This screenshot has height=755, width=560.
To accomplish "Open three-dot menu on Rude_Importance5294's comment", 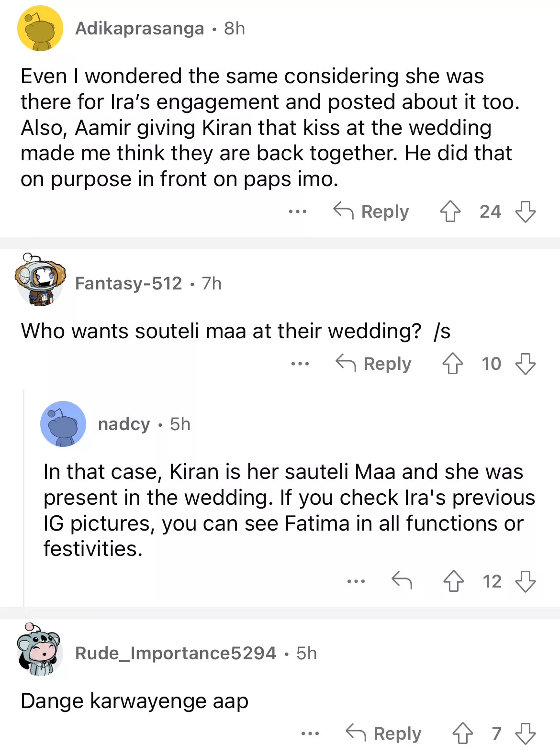I will point(310,733).
